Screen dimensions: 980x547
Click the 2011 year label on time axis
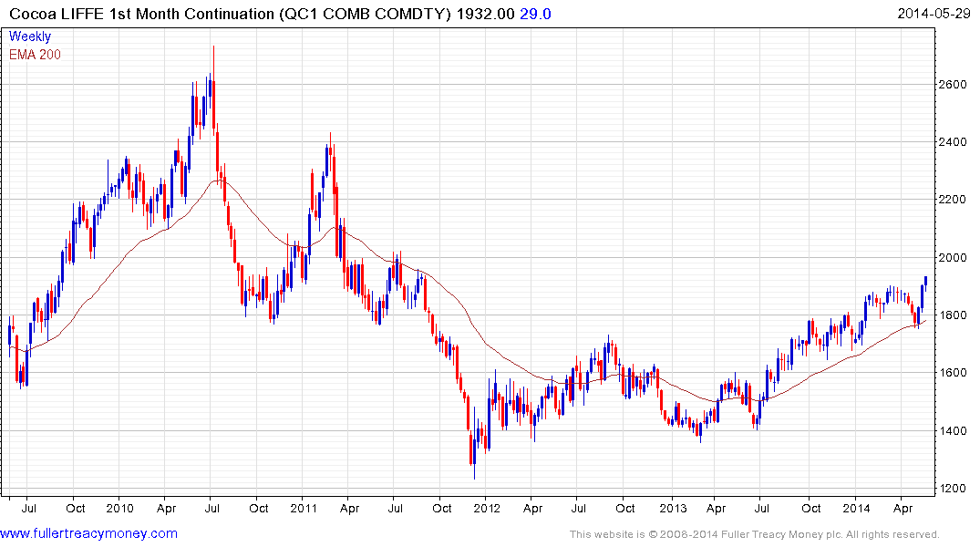tap(304, 508)
